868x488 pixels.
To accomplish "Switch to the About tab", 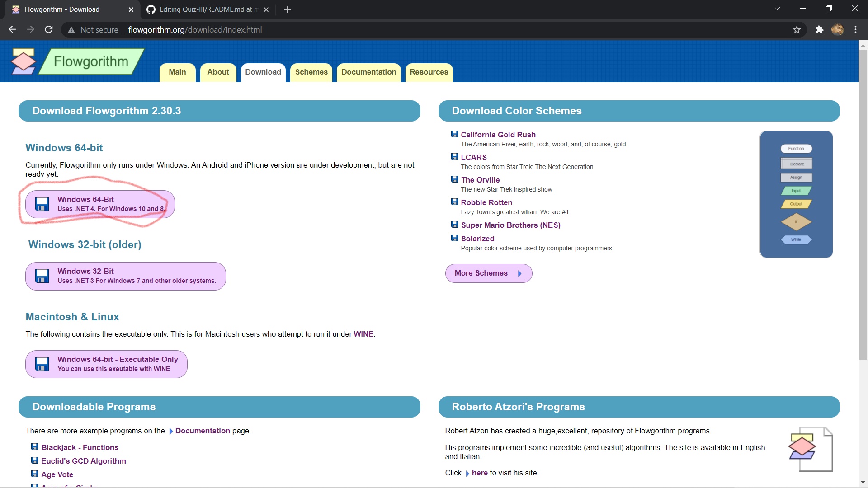I will [x=217, y=72].
